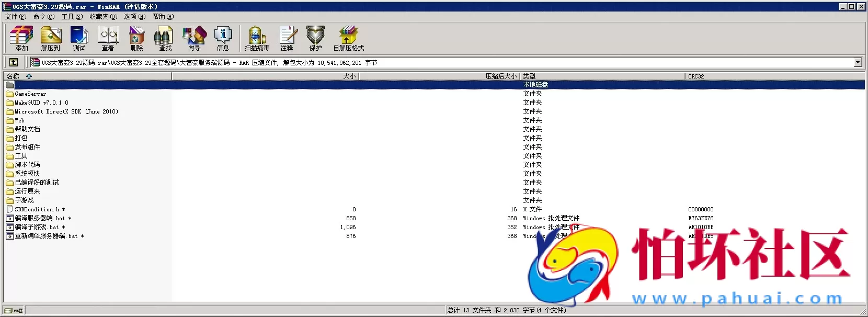This screenshot has height=317, width=868.
Task: Sort by 压缩后大小 column header
Action: pos(439,76)
